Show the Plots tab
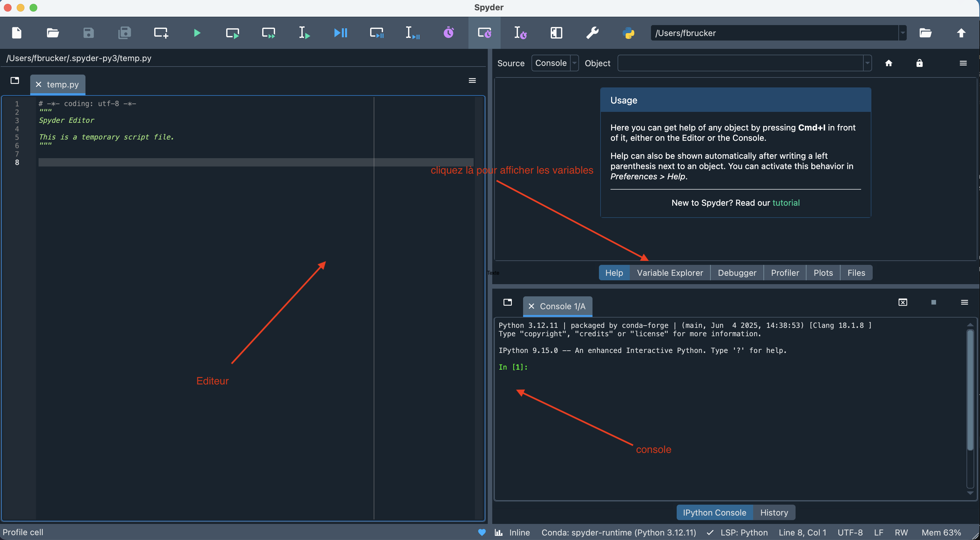 tap(823, 273)
